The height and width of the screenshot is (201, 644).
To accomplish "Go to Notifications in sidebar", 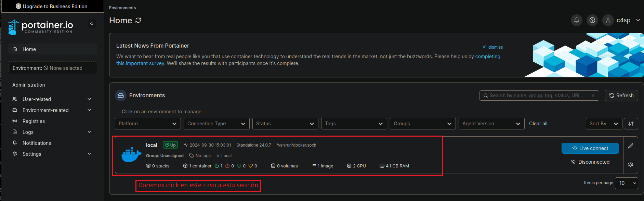I will tap(37, 143).
